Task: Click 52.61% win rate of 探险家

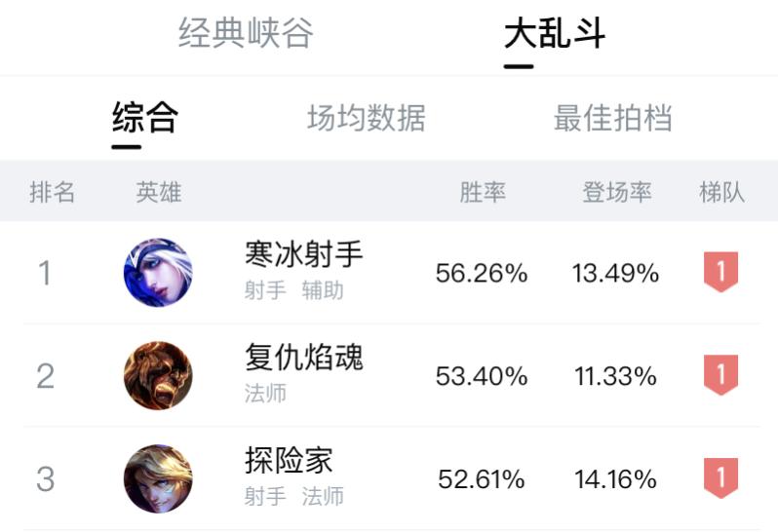Action: [482, 479]
